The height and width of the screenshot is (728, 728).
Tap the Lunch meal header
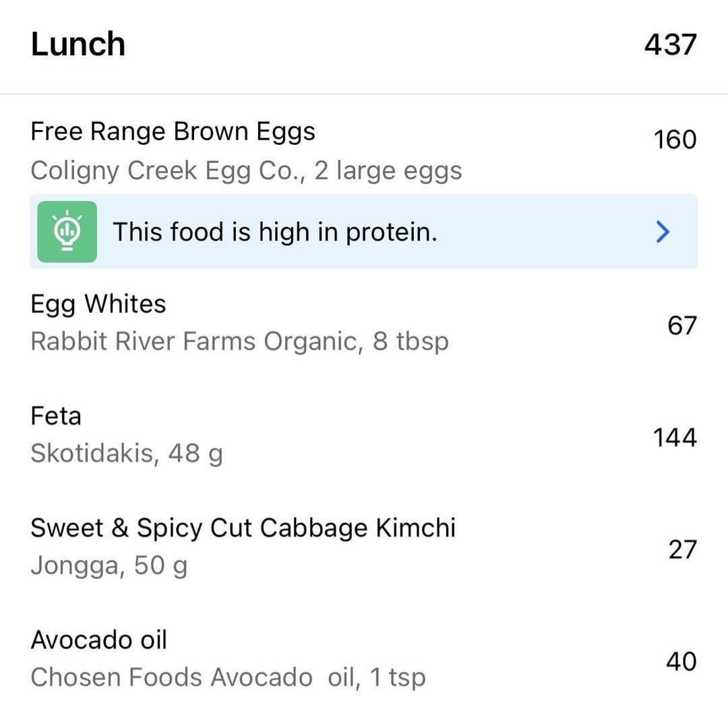pos(78,44)
